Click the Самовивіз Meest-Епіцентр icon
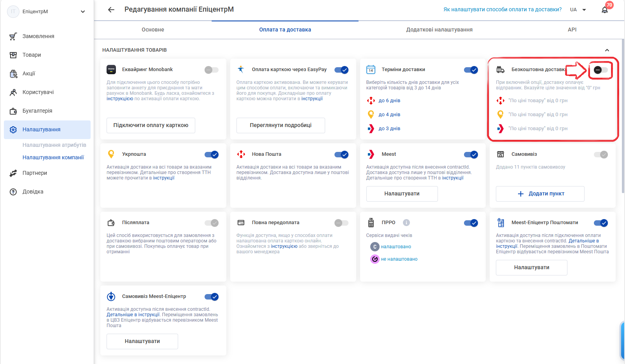 click(111, 296)
